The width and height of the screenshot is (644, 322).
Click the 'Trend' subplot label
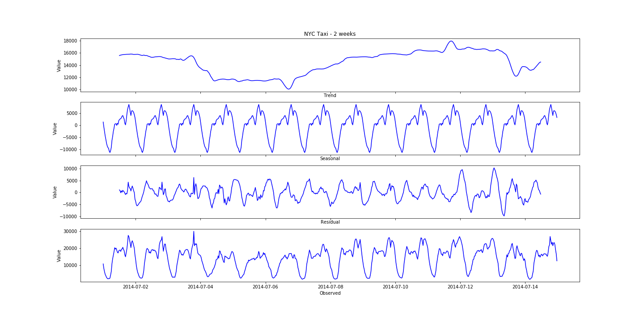click(x=330, y=96)
